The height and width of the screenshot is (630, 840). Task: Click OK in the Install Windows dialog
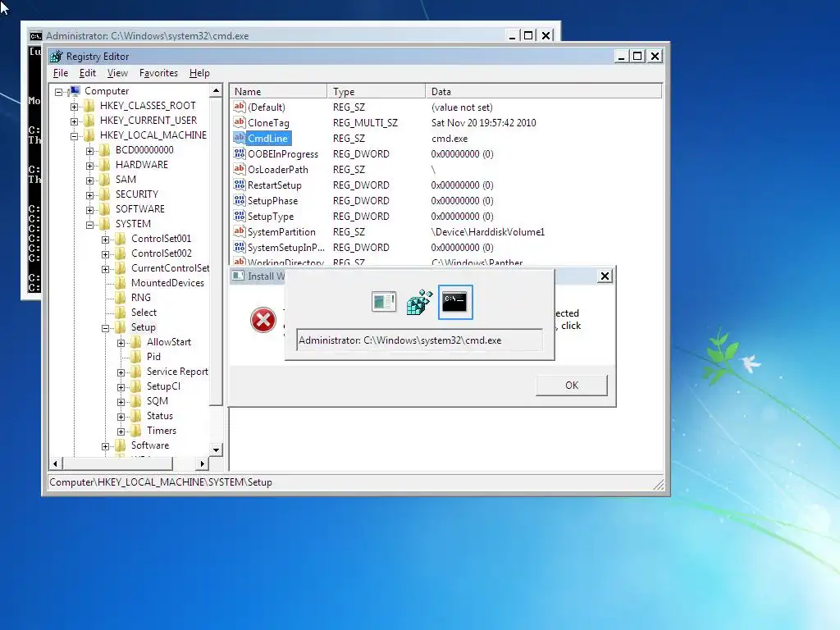point(572,386)
